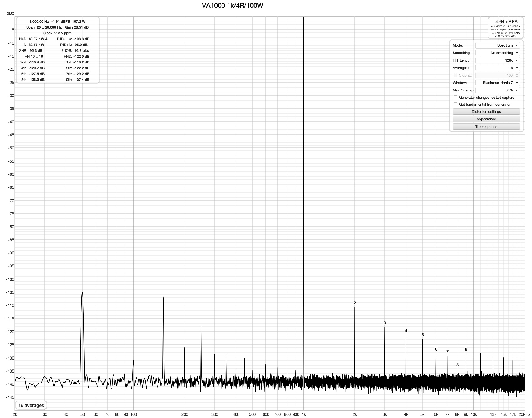Click the Appearance button
Screen dimensions: 532x418
(486, 119)
